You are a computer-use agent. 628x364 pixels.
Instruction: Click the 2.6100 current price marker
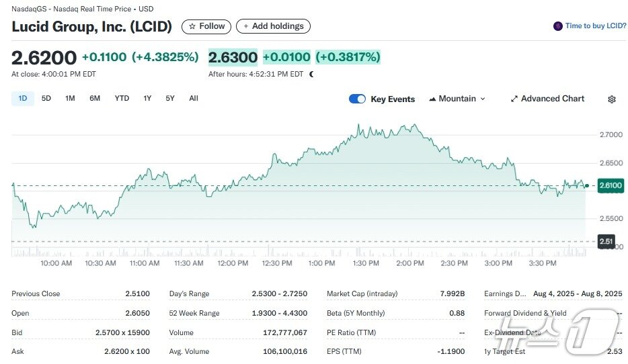click(x=611, y=185)
